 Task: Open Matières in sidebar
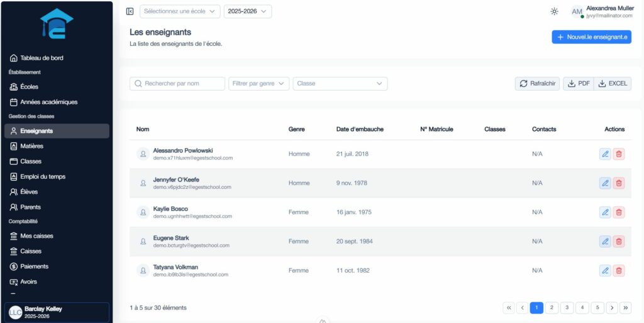(57, 146)
